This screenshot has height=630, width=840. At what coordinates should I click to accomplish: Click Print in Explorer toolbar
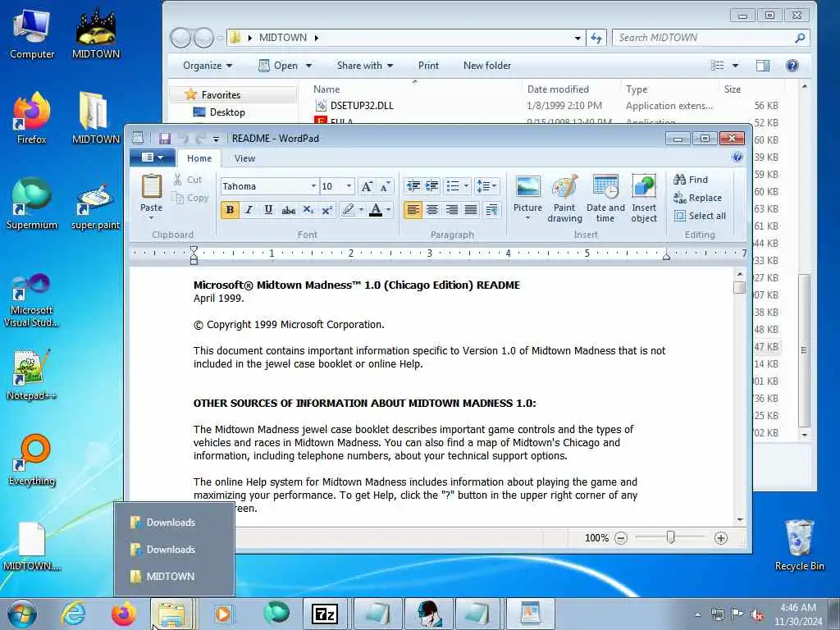pyautogui.click(x=428, y=66)
